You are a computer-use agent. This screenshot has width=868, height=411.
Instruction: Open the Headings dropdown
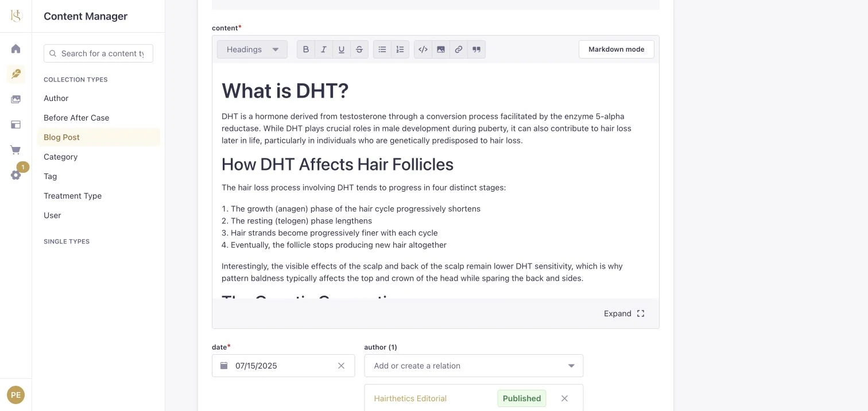[252, 49]
